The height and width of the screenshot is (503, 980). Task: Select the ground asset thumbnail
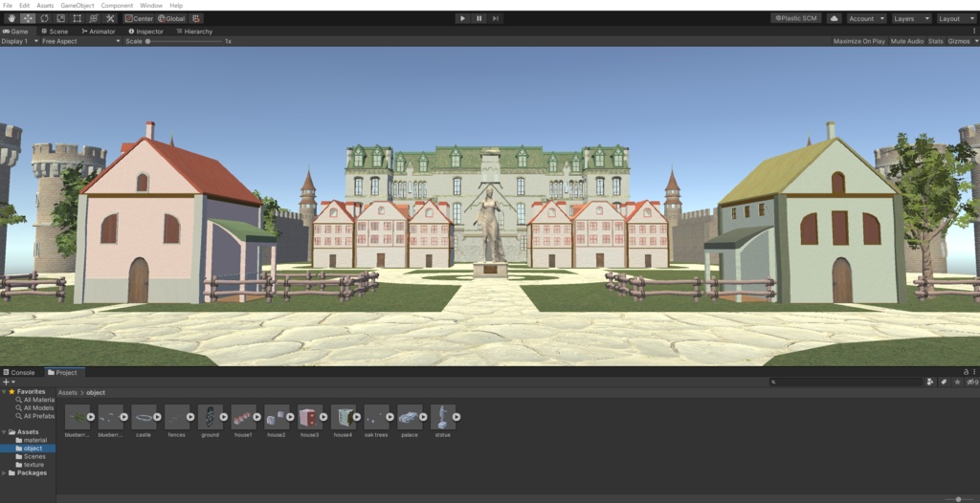click(x=210, y=417)
